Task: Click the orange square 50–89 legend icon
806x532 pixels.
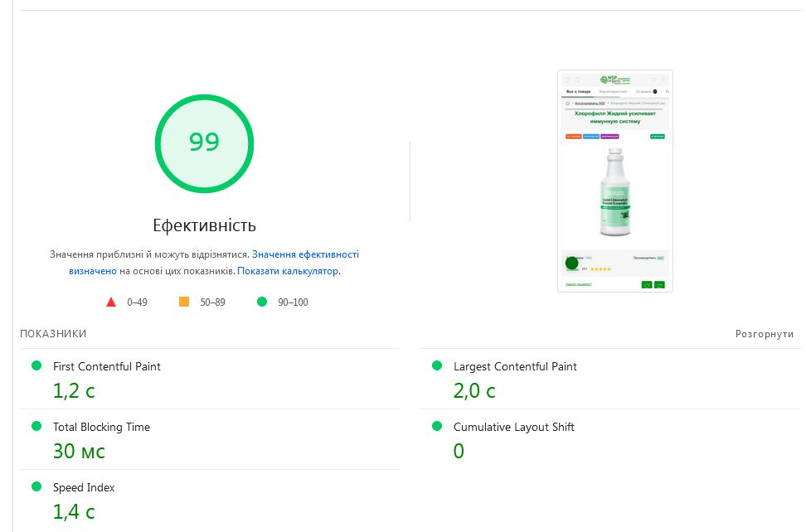Action: (184, 302)
